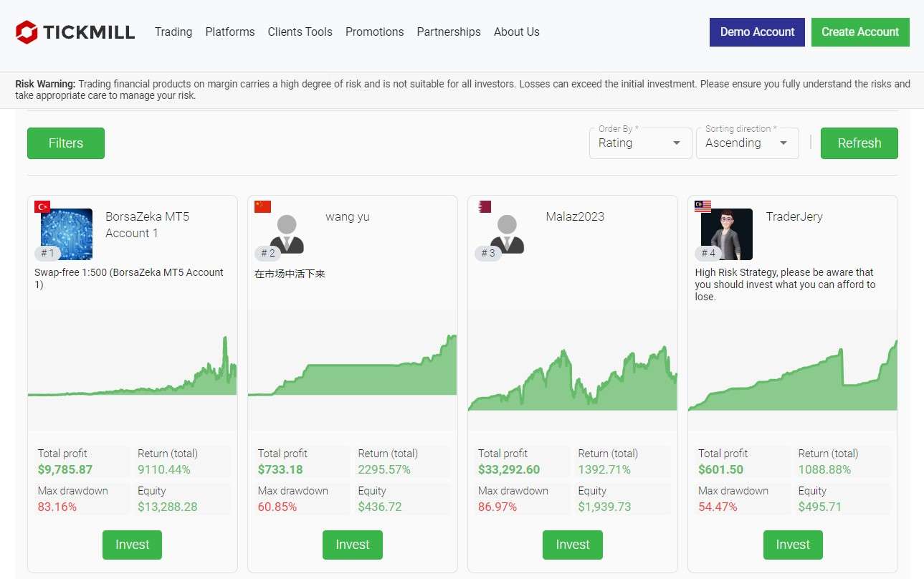The width and height of the screenshot is (924, 579).
Task: Select return value 2295.57%
Action: tap(384, 470)
